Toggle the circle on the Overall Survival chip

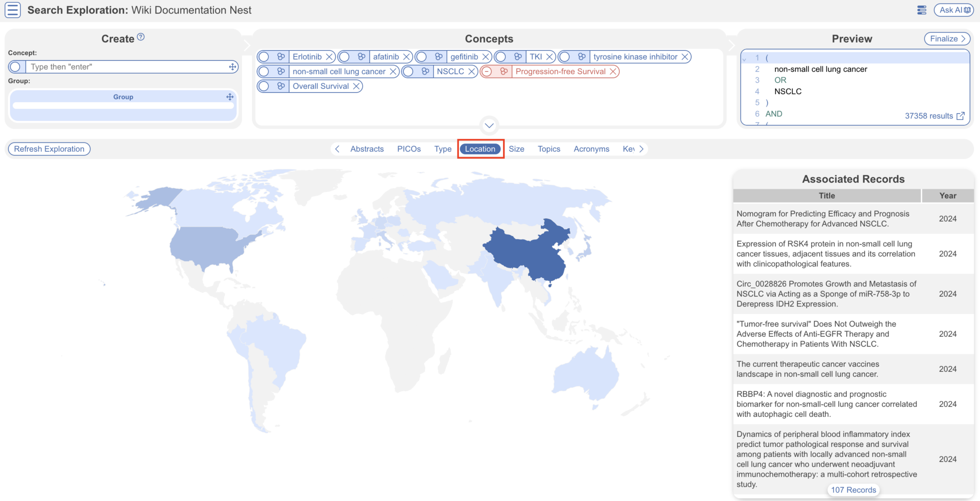pyautogui.click(x=264, y=86)
